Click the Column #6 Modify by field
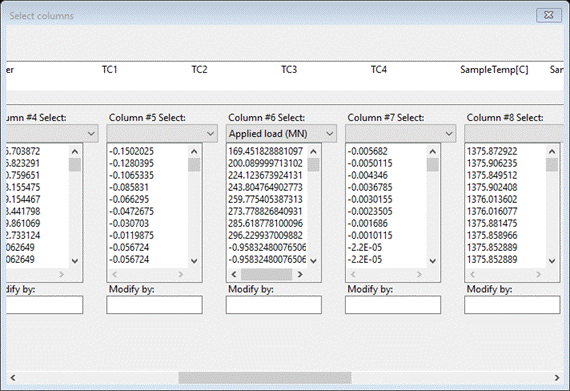Image resolution: width=570 pixels, height=391 pixels. coord(274,305)
